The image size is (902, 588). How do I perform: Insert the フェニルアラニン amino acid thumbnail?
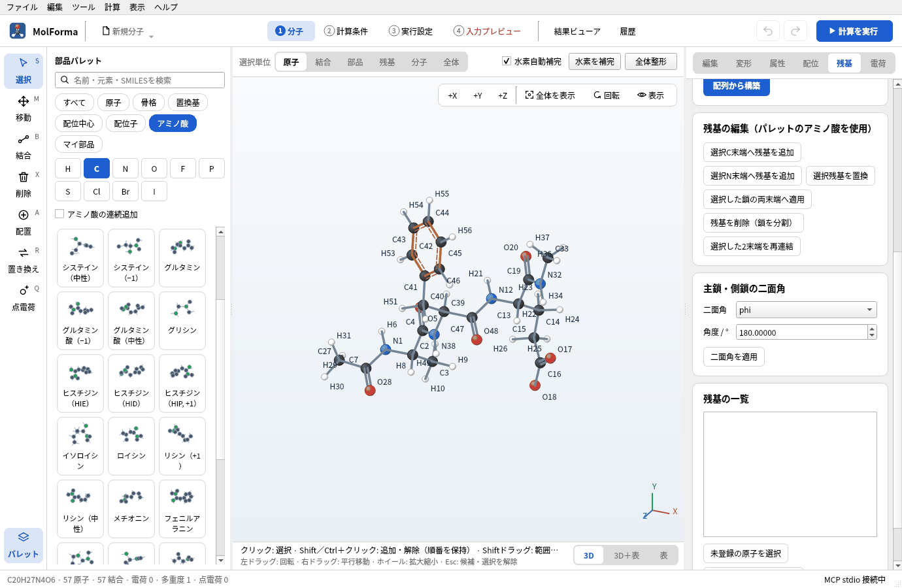(182, 509)
